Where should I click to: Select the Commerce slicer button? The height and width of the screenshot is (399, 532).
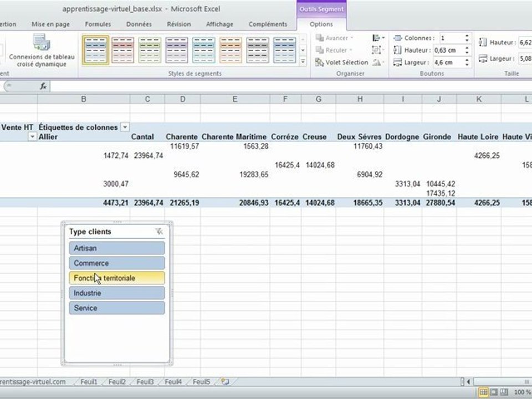(x=117, y=263)
